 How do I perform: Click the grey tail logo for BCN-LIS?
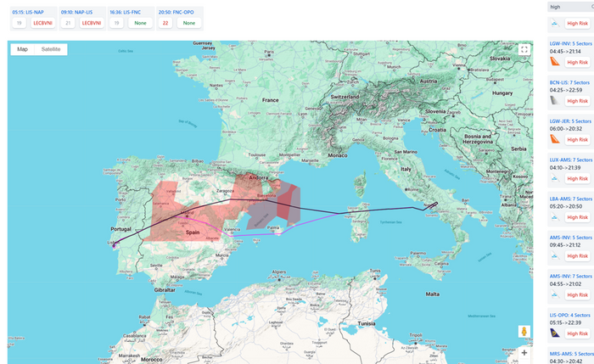554,101
